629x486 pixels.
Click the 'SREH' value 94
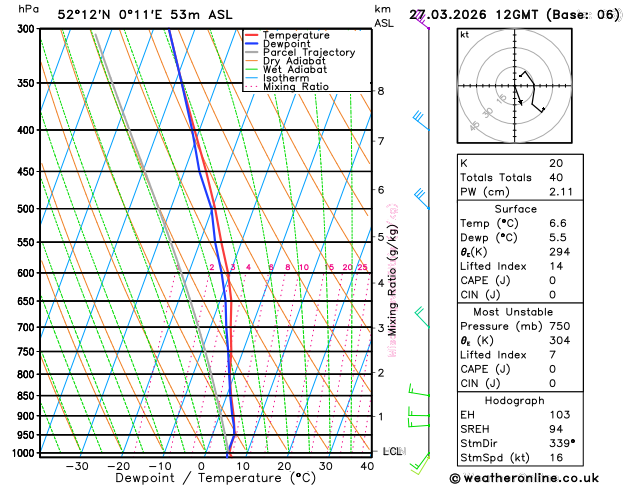[x=556, y=429]
